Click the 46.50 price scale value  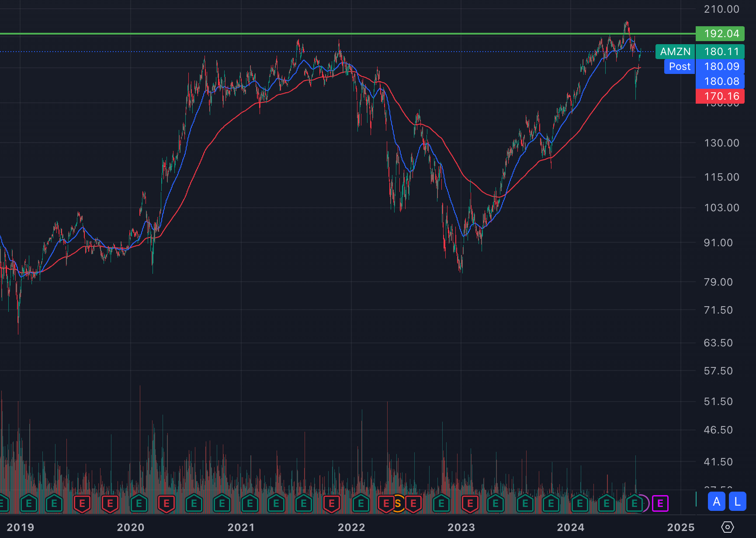(x=718, y=430)
